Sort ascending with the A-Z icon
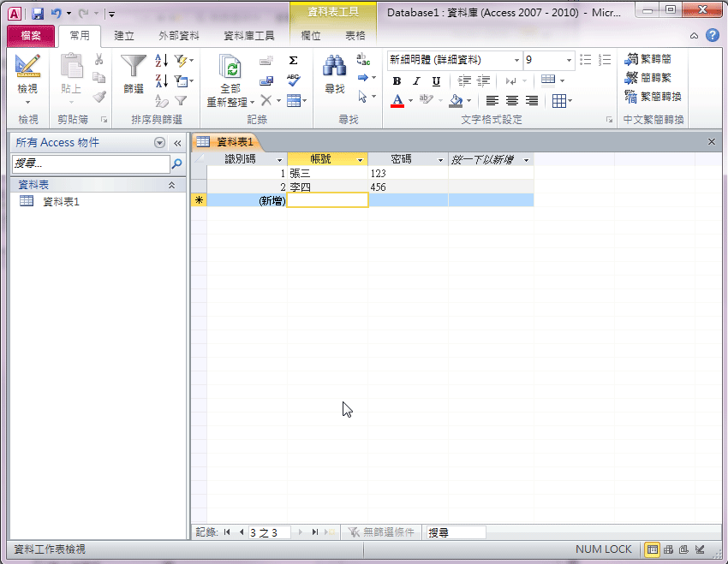Image resolution: width=728 pixels, height=564 pixels. pyautogui.click(x=161, y=61)
